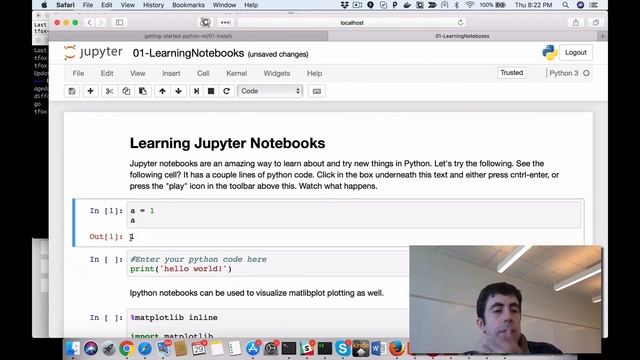Open the command palette keyboard icon

coord(317,91)
